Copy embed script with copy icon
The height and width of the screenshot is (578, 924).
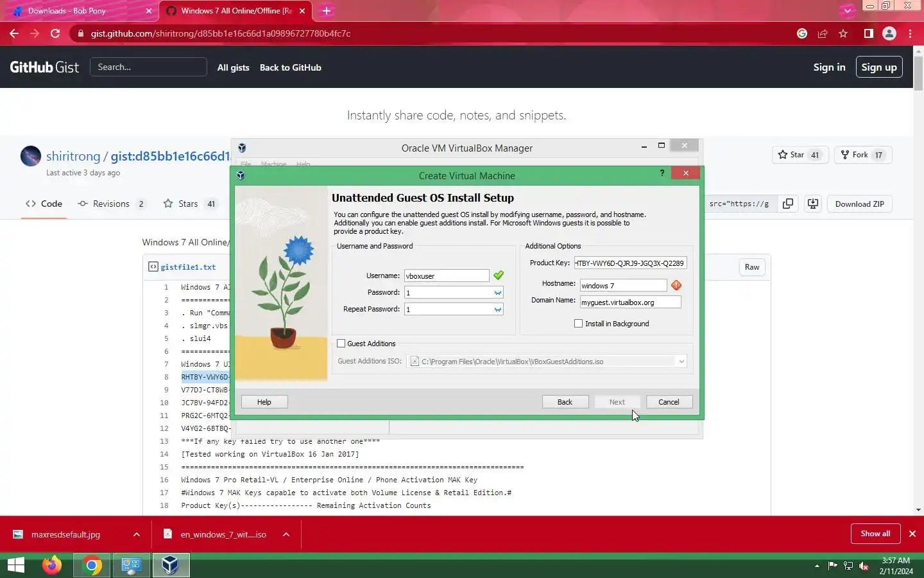click(788, 204)
